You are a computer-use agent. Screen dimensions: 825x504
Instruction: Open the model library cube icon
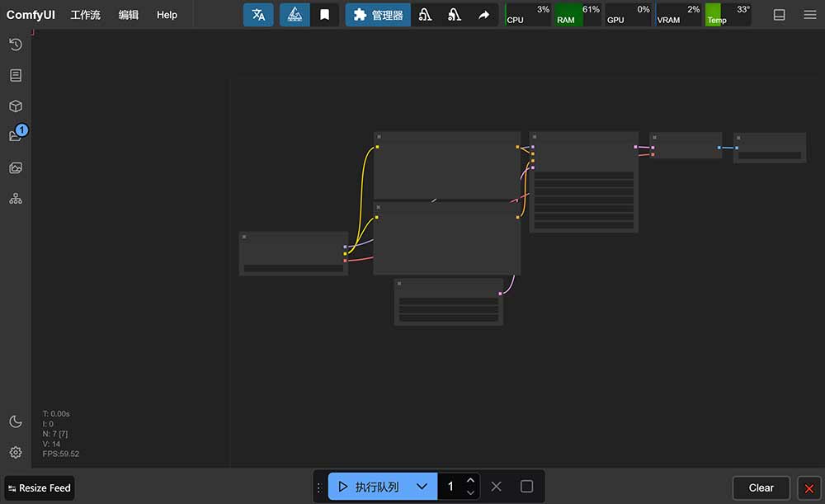click(16, 106)
